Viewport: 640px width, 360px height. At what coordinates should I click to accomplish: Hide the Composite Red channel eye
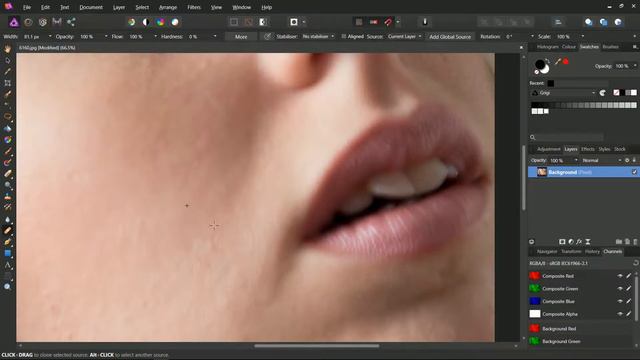(620, 276)
